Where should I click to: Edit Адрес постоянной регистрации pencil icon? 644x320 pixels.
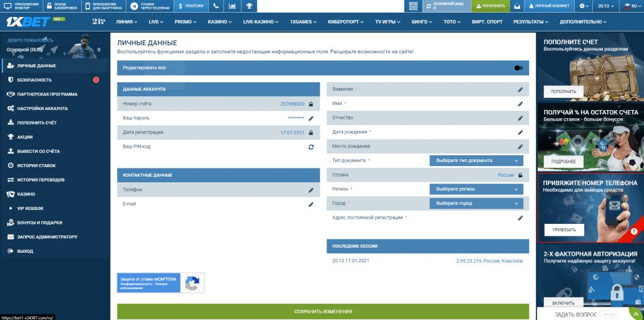pos(520,218)
